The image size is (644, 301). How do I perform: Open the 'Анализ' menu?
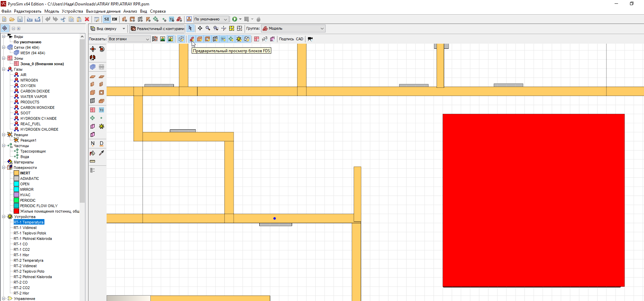tap(130, 11)
